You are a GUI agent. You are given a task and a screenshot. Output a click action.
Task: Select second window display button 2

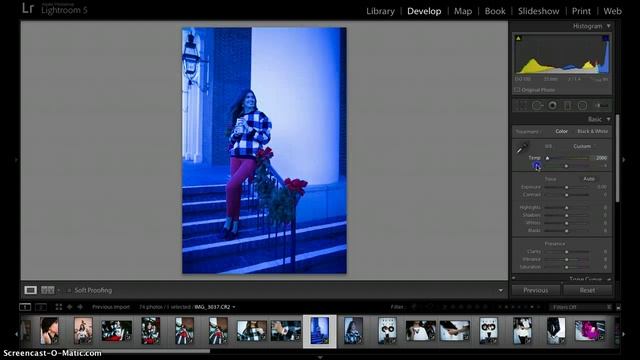[x=41, y=307]
